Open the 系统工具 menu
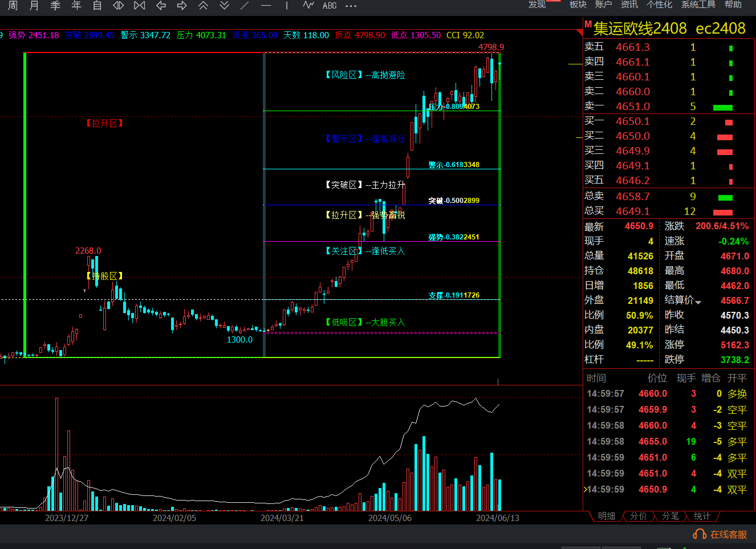The width and height of the screenshot is (756, 549). click(x=698, y=4)
